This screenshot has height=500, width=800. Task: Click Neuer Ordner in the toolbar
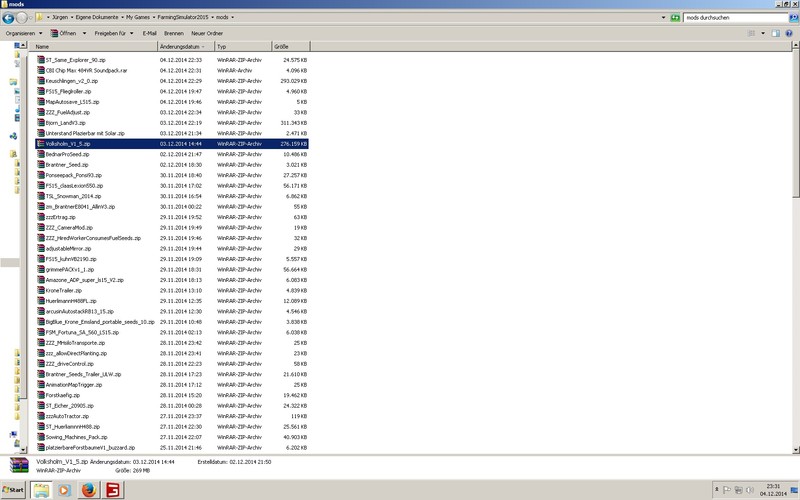coord(207,33)
